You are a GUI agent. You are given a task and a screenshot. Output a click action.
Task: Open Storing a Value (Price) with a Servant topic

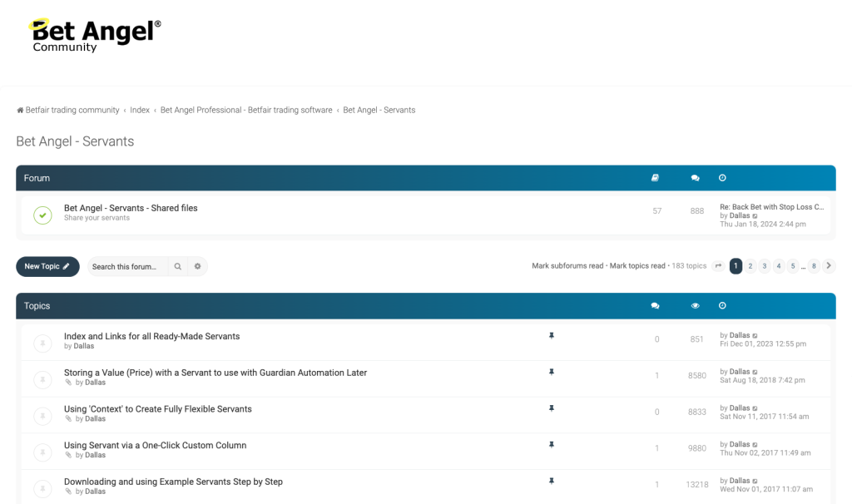pyautogui.click(x=215, y=373)
